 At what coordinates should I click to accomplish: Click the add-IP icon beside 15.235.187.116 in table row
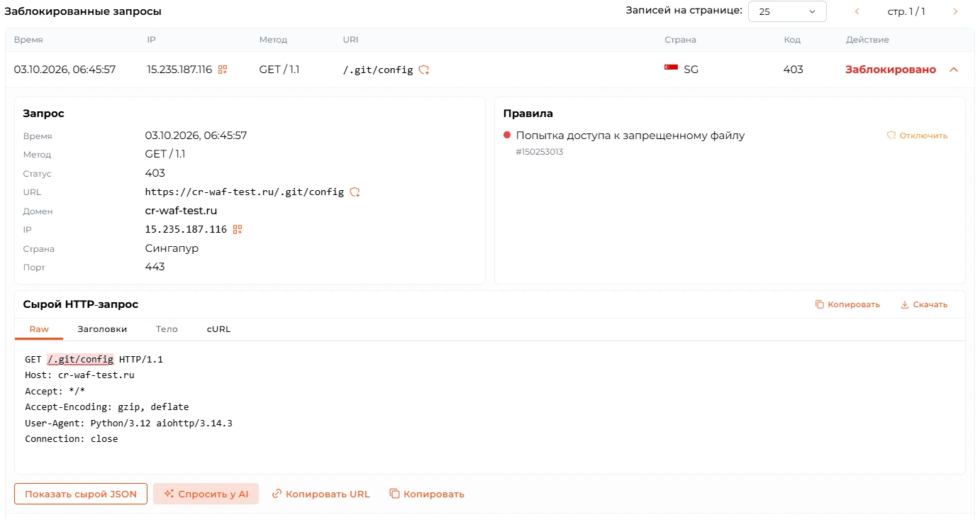[x=223, y=70]
